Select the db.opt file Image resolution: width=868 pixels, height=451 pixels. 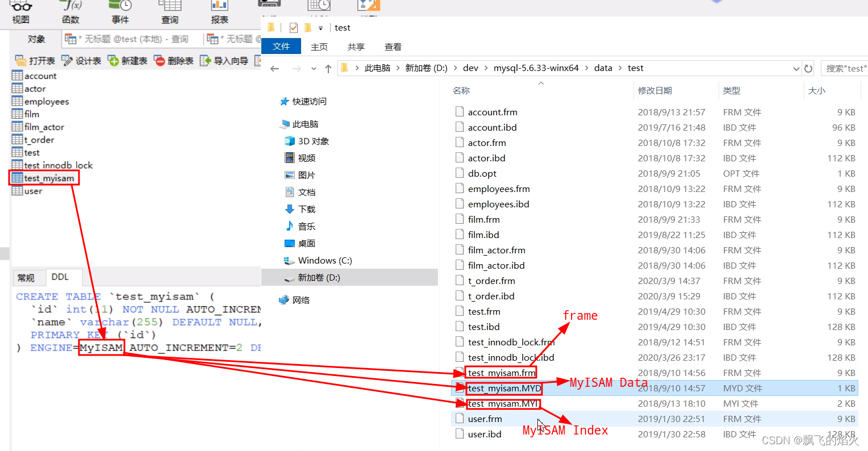pyautogui.click(x=655, y=174)
